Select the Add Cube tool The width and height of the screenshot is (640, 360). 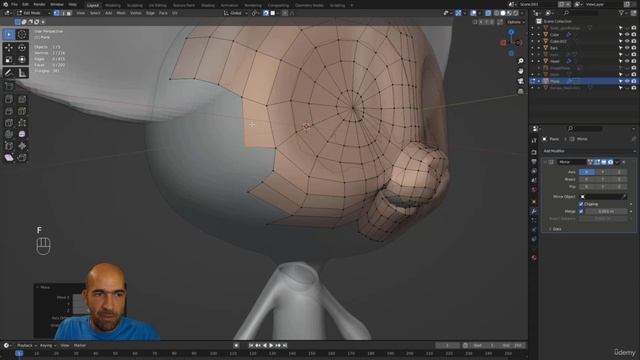coord(9,86)
